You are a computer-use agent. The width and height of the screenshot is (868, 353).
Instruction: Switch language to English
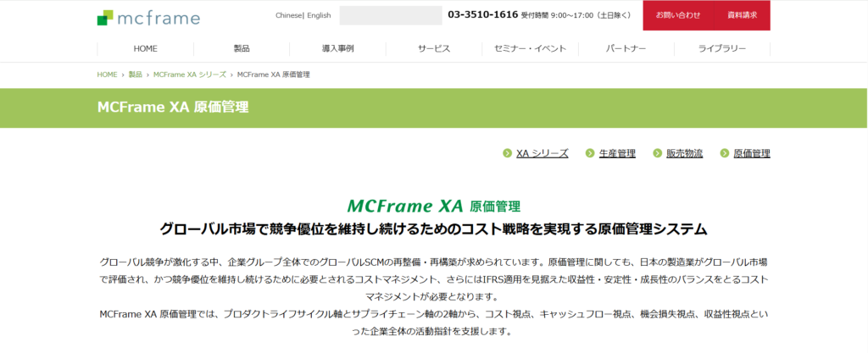click(x=319, y=15)
